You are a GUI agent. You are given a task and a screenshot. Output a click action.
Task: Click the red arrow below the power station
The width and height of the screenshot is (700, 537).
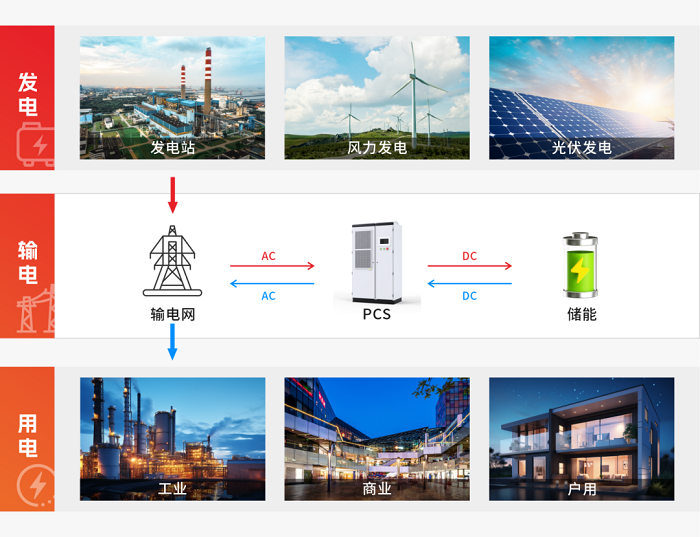point(172,194)
